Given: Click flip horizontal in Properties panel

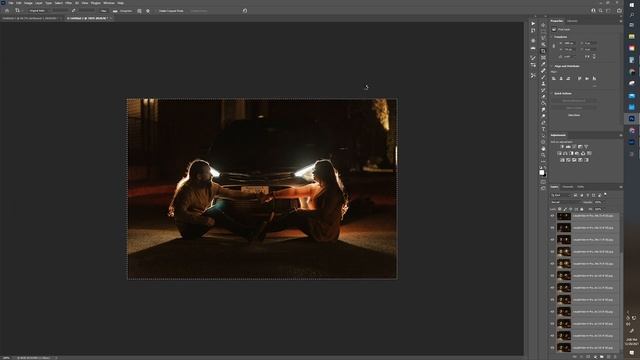Looking at the screenshot, I should (x=587, y=57).
